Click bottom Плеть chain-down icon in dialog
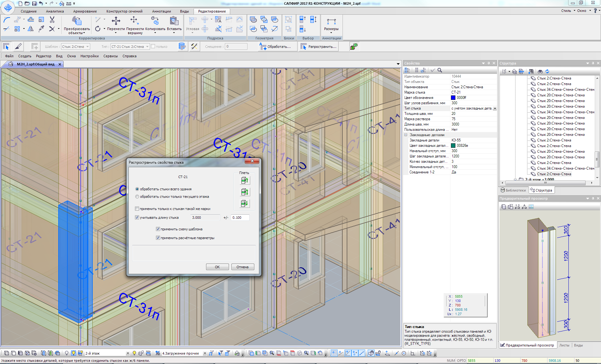The image size is (601, 364). pos(245,203)
